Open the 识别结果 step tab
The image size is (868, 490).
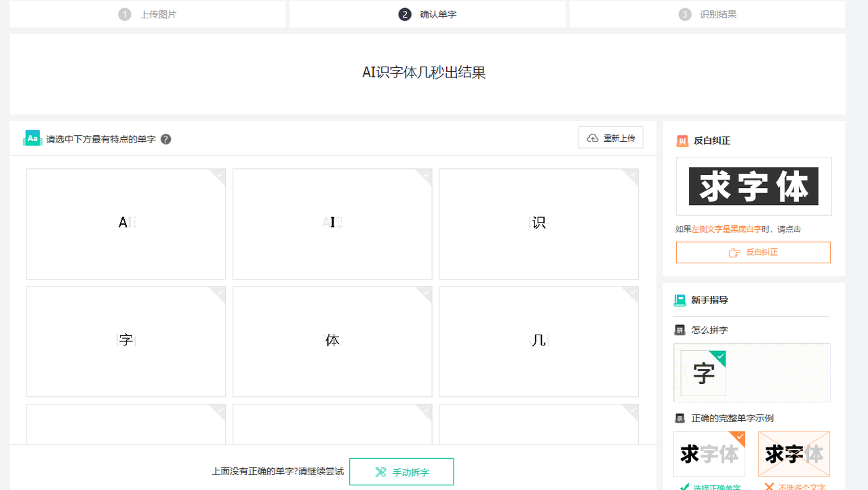coord(707,14)
